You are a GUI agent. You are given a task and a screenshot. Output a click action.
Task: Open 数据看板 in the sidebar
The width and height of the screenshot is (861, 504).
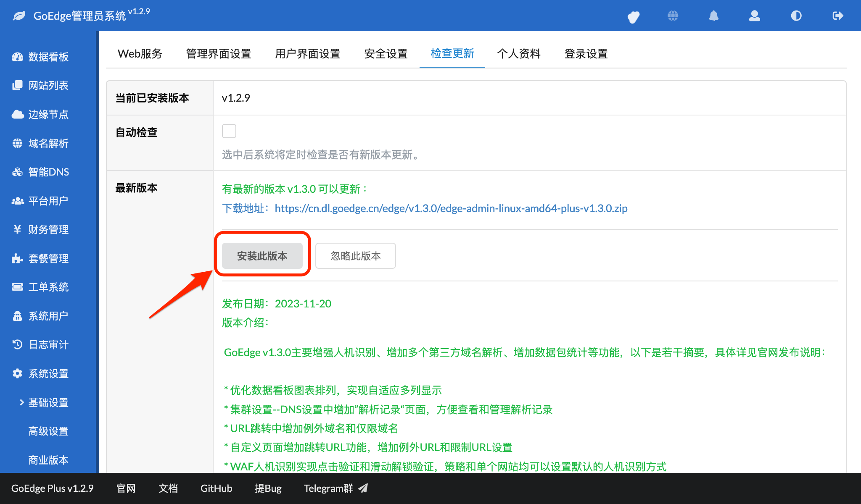pos(48,57)
